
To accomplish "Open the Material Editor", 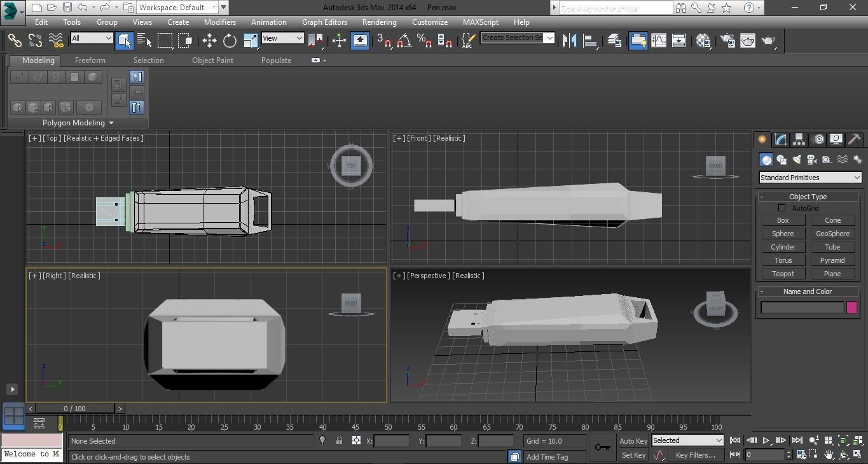I will tap(703, 40).
